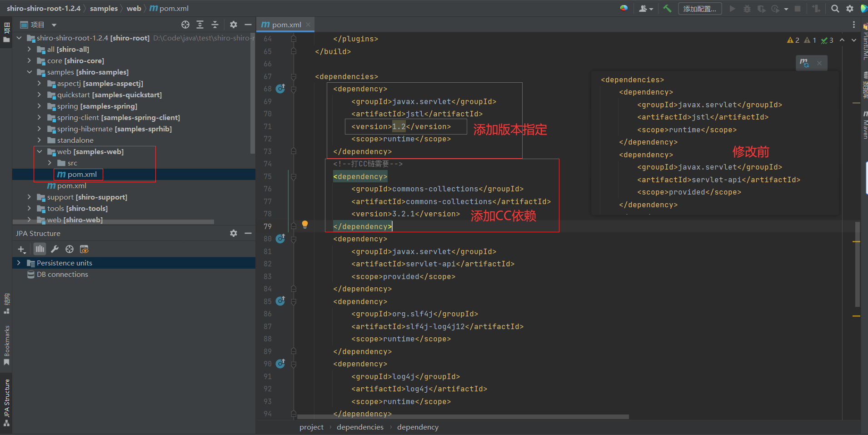Click Collapse All icon in Project panel
This screenshot has width=868, height=435.
pyautogui.click(x=215, y=25)
